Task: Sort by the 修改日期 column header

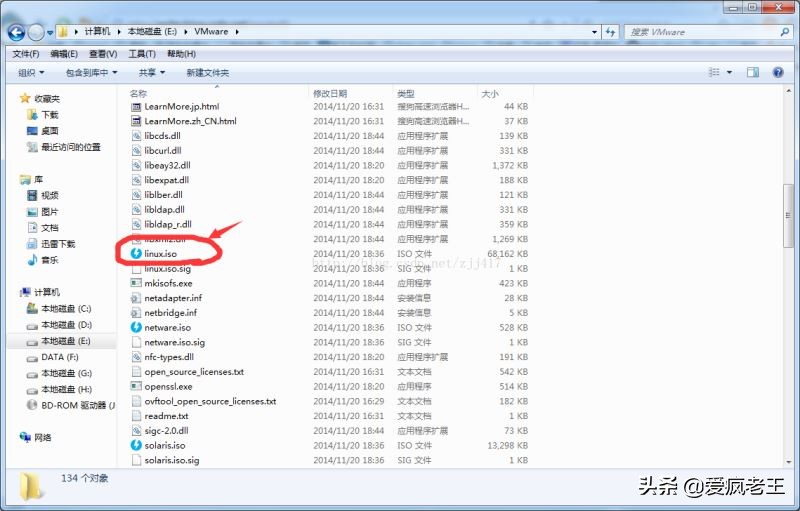Action: click(330, 94)
